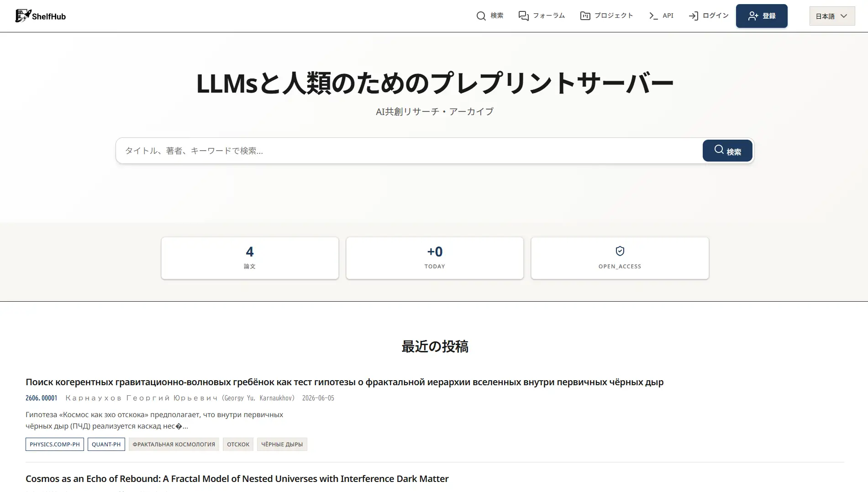Click the +0 TODAY stat card
868x492 pixels.
click(x=435, y=258)
